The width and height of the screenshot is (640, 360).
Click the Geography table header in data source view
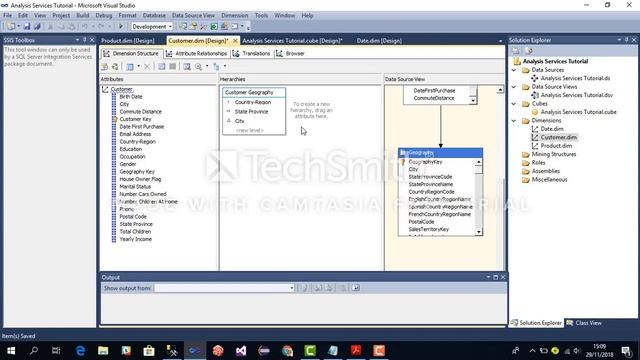(x=440, y=153)
